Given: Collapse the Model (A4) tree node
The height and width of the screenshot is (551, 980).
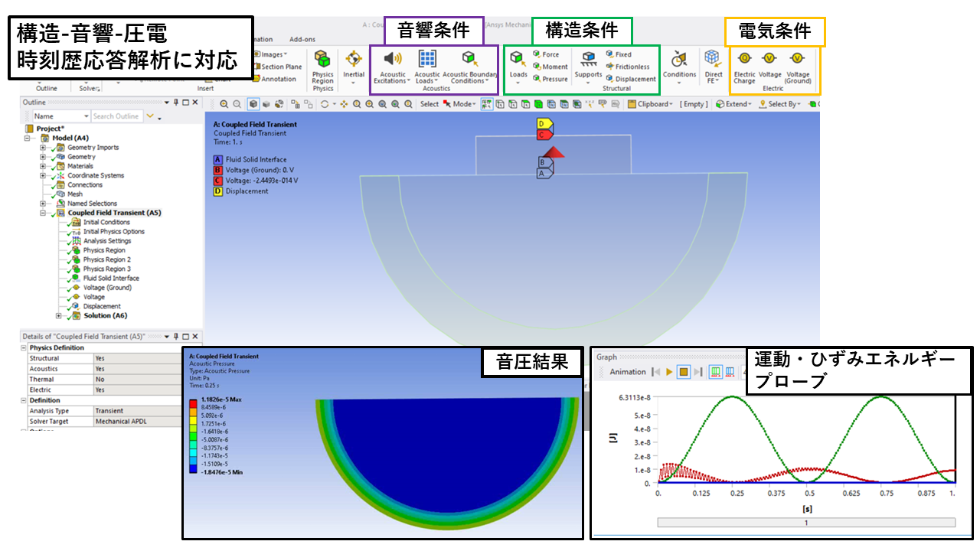Looking at the screenshot, I should [29, 138].
